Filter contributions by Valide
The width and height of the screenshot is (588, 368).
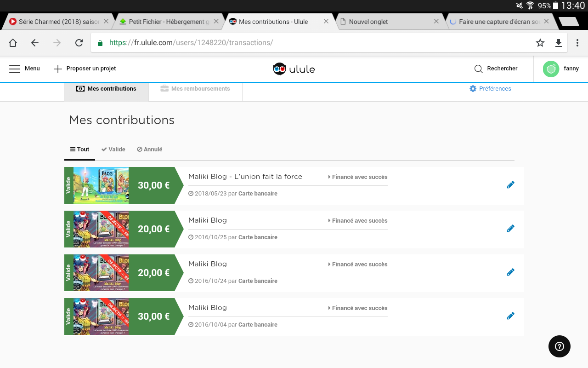click(113, 149)
